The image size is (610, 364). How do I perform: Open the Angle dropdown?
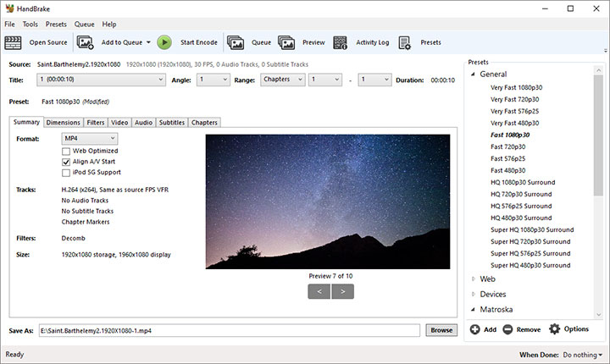click(x=213, y=80)
